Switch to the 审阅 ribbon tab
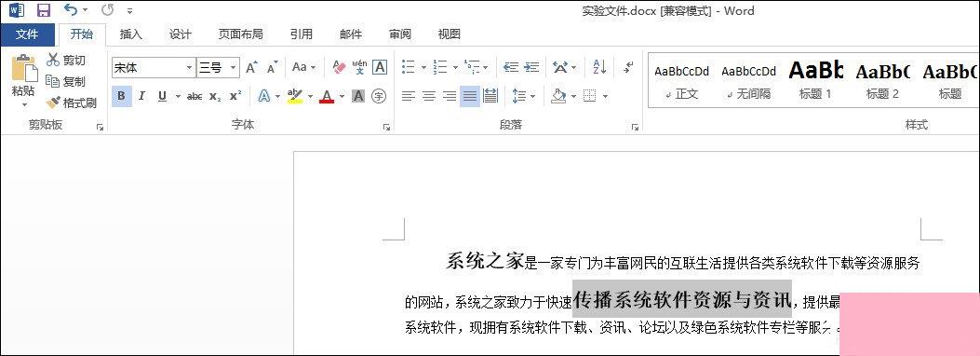980x356 pixels. click(400, 34)
